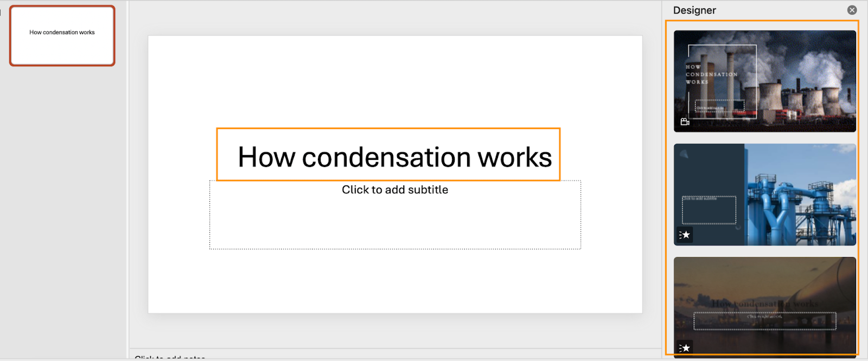Click the "How condensation works" title text
The width and height of the screenshot is (868, 361).
[394, 157]
